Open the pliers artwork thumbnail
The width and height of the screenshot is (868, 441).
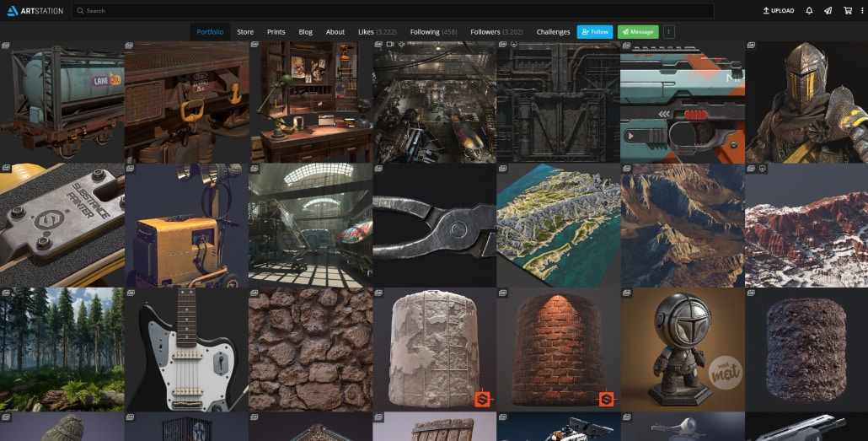click(x=434, y=226)
